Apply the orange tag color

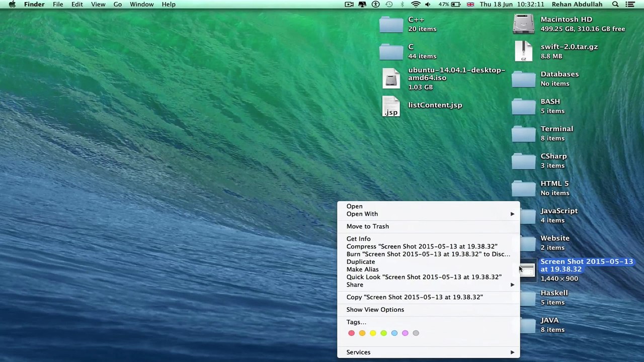coord(362,333)
